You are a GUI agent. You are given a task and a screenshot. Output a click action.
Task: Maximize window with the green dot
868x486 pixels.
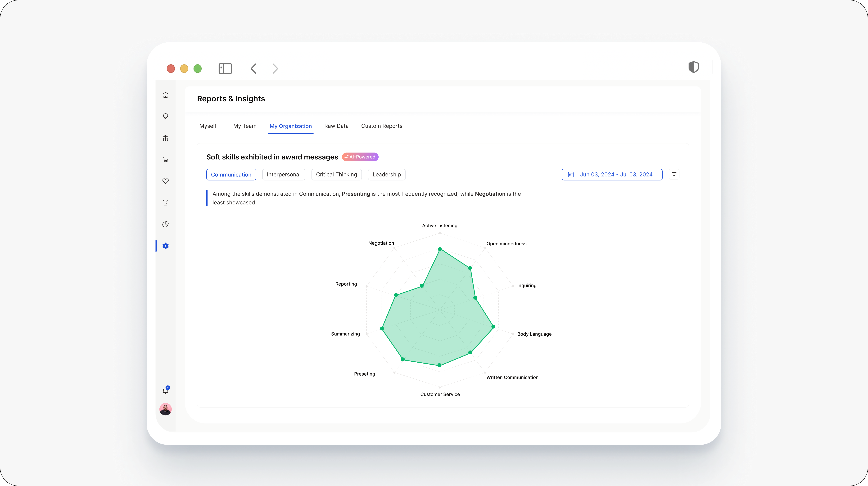coord(197,69)
